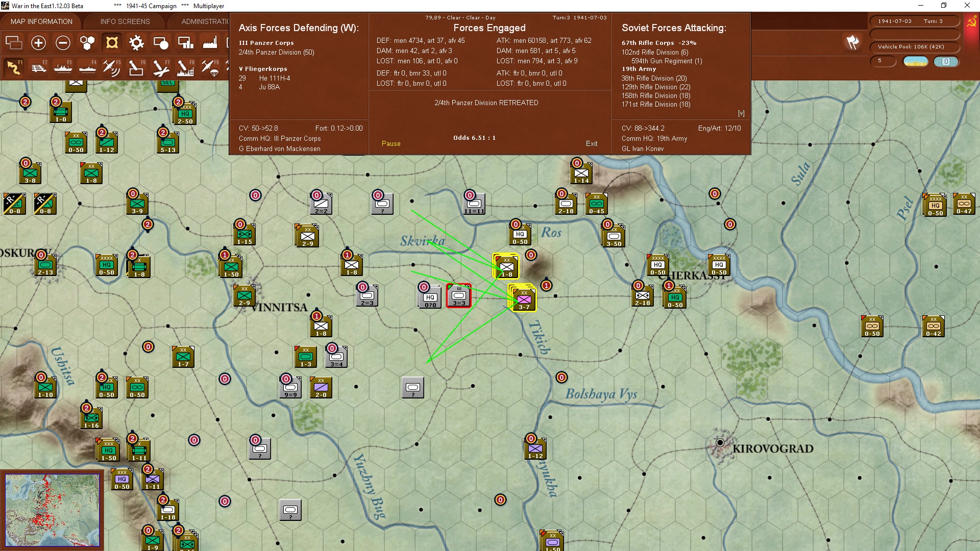The image size is (980, 551).
Task: Select F8 bomb city mode icon
Action: click(185, 67)
